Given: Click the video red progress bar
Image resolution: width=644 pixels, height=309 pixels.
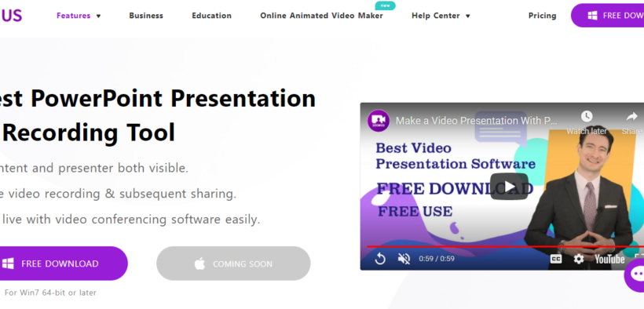Looking at the screenshot, I should (505, 246).
